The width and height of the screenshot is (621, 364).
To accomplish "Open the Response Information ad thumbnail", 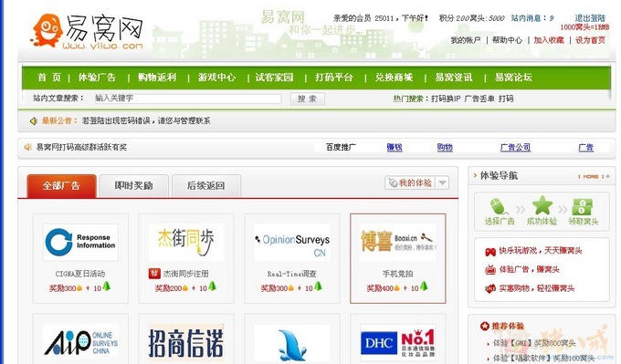I will (x=80, y=242).
